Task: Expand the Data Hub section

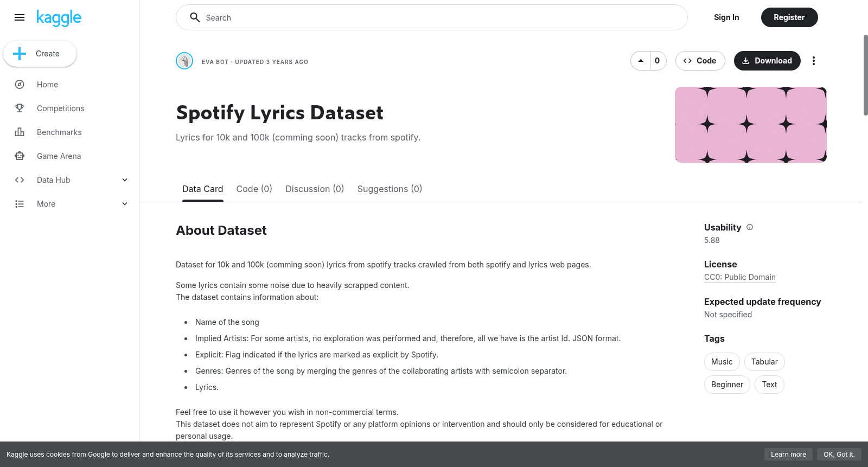Action: (125, 180)
